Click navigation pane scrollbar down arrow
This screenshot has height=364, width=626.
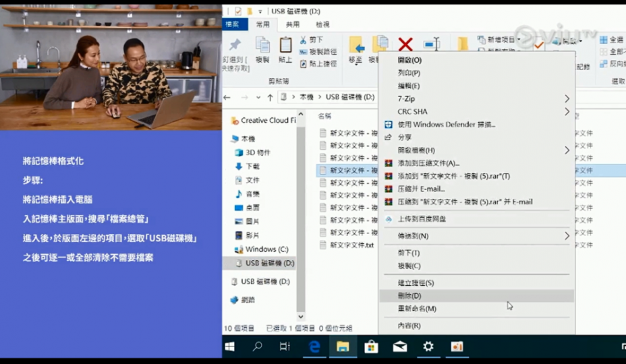301,317
